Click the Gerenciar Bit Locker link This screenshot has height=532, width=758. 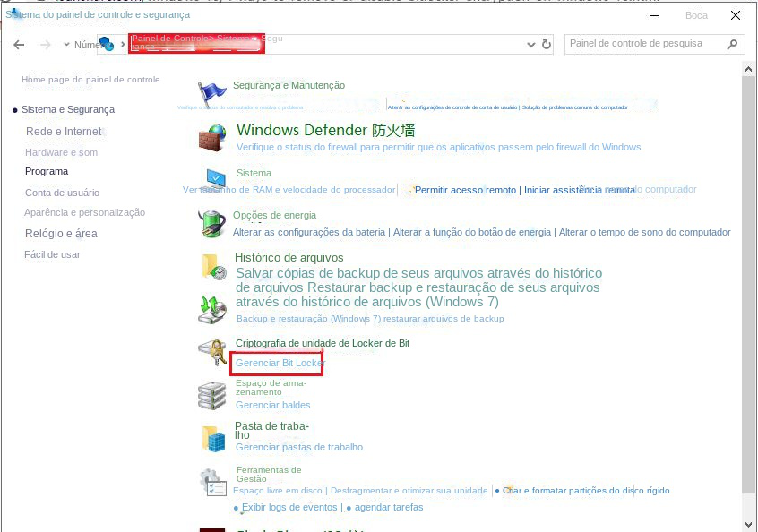(x=276, y=364)
